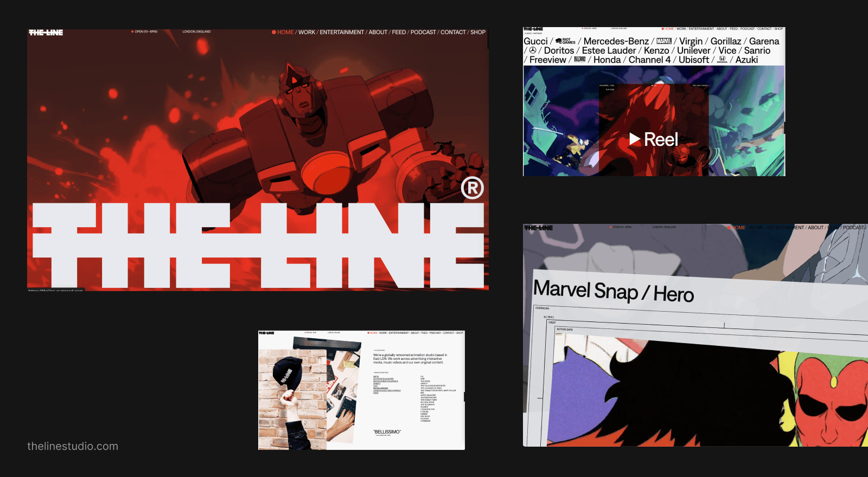Click the registered trademark ® circle icon

(473, 188)
